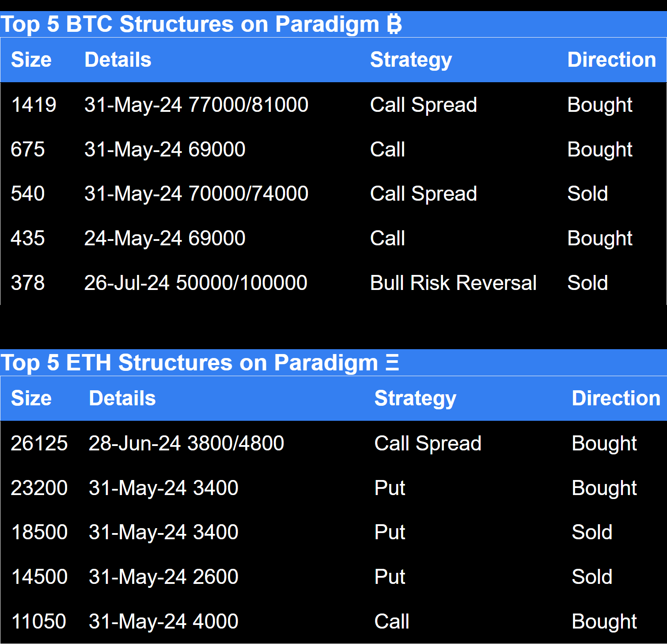Select the Bull Risk Reversal strategy cell
This screenshot has height=644, width=667.
[453, 283]
